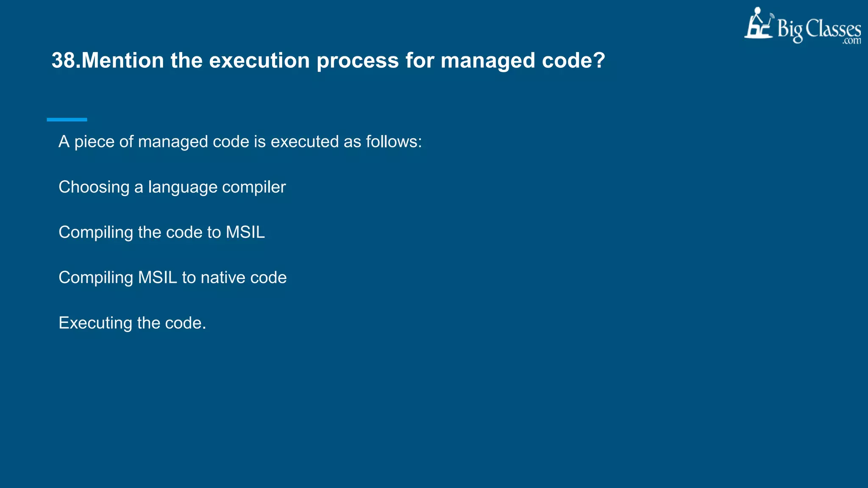Click the '.com' text in the logo

click(852, 41)
